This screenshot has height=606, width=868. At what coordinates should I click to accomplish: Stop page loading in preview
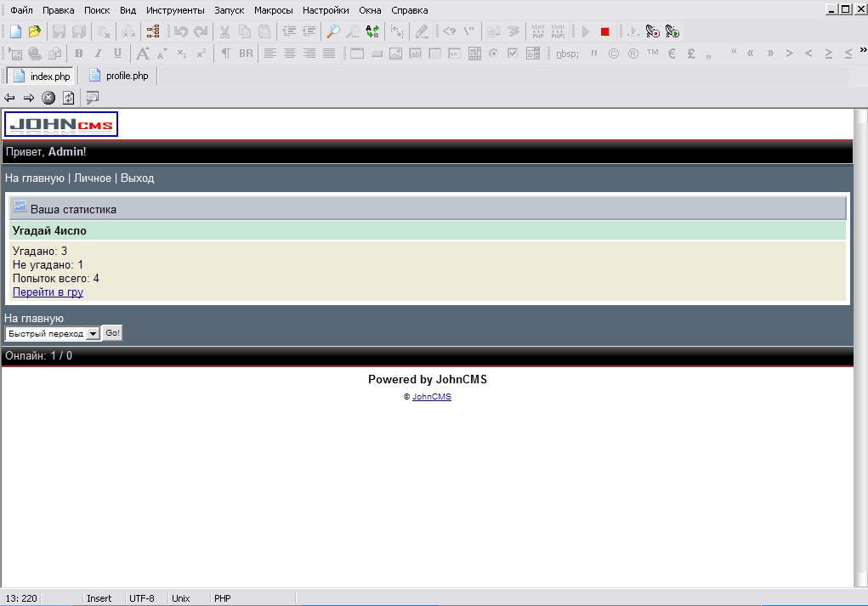pyautogui.click(x=48, y=98)
